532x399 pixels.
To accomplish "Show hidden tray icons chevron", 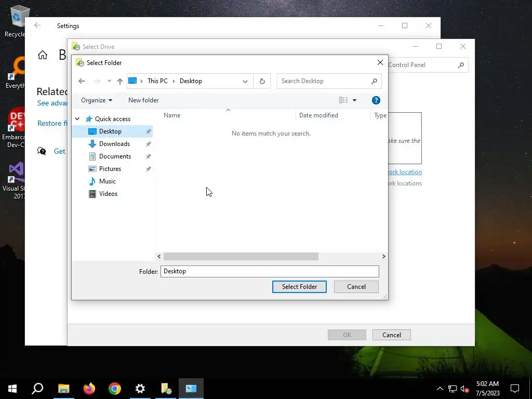I will click(440, 389).
